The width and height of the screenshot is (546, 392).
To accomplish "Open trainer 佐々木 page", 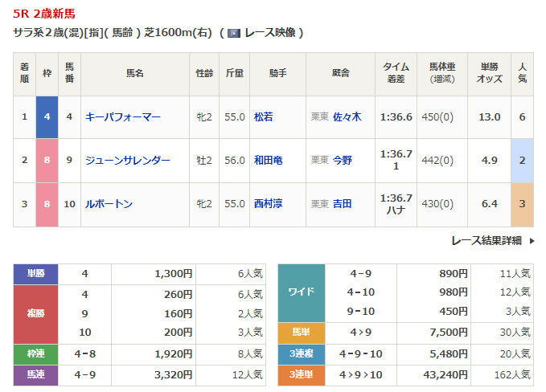I will [347, 116].
